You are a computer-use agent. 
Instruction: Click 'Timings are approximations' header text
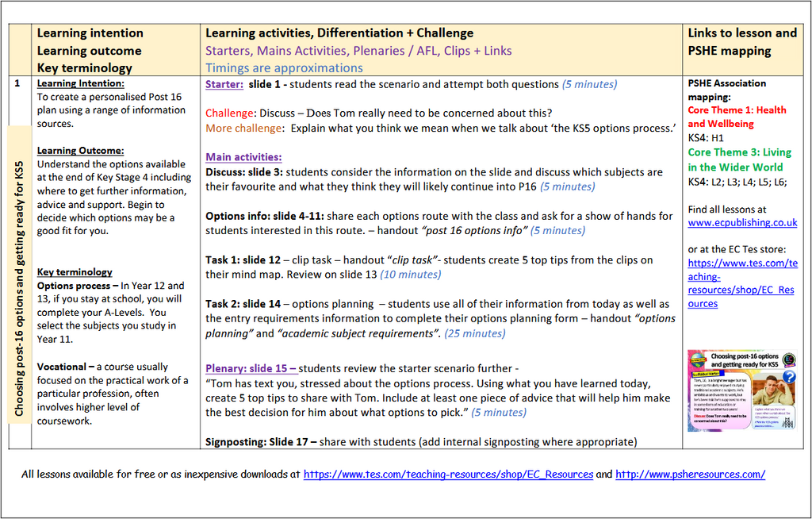pyautogui.click(x=284, y=68)
